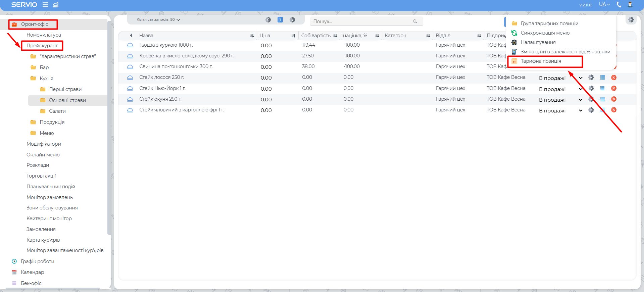Open the user profile icon

point(630,5)
